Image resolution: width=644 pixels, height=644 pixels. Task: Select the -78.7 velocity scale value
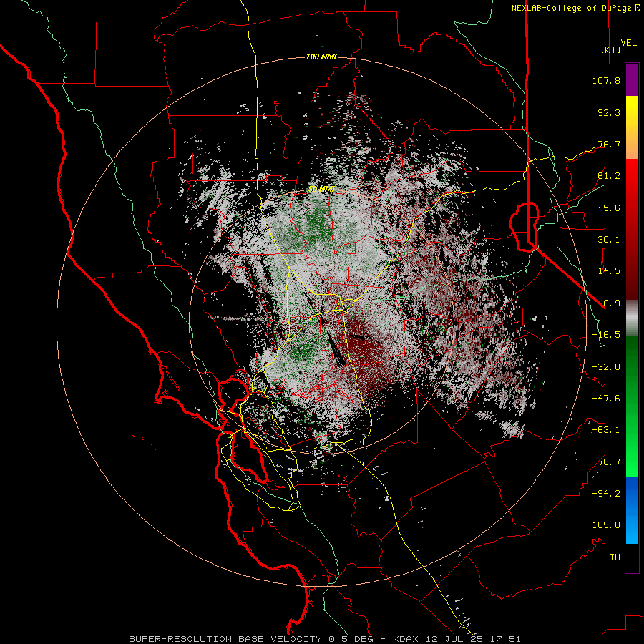pyautogui.click(x=606, y=462)
